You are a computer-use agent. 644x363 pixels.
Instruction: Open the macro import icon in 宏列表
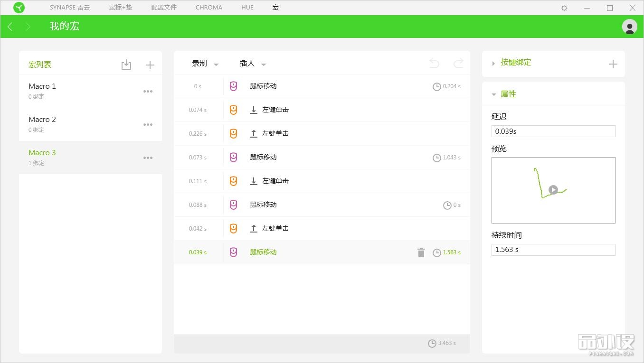pyautogui.click(x=126, y=64)
